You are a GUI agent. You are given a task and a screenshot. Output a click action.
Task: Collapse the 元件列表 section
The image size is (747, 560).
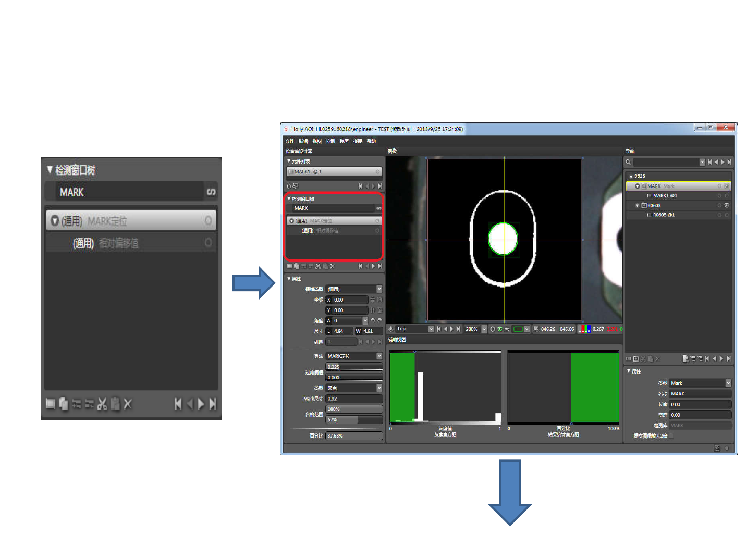point(289,161)
